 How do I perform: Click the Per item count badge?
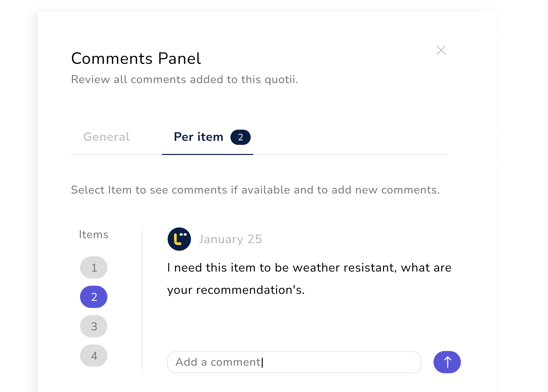[240, 137]
